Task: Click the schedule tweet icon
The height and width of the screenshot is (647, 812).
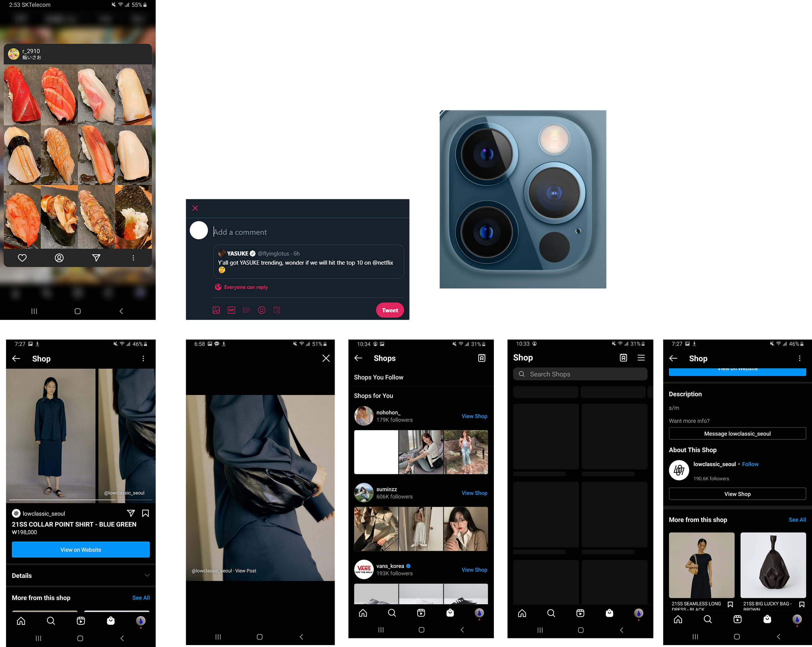Action: [x=277, y=310]
